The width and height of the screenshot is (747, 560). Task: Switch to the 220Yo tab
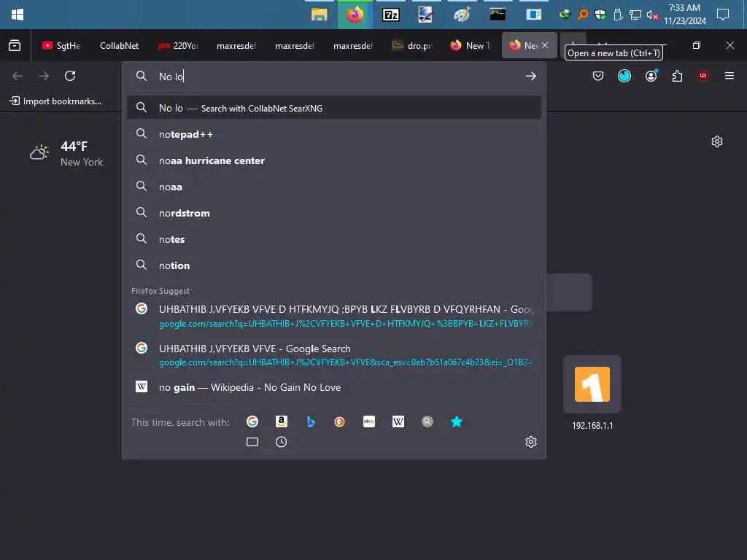[x=178, y=45]
